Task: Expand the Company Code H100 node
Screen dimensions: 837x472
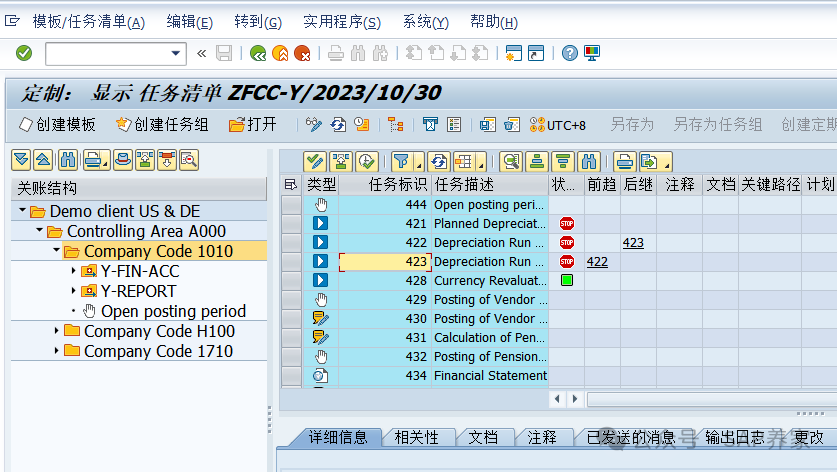Action: point(56,331)
